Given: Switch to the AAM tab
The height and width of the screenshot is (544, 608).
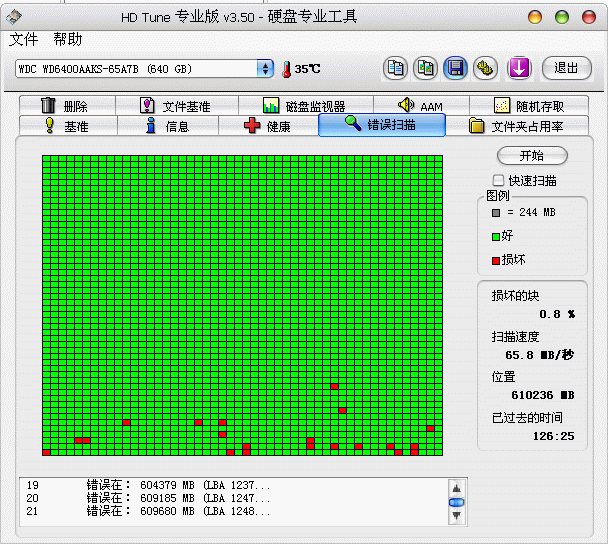Looking at the screenshot, I should (421, 105).
